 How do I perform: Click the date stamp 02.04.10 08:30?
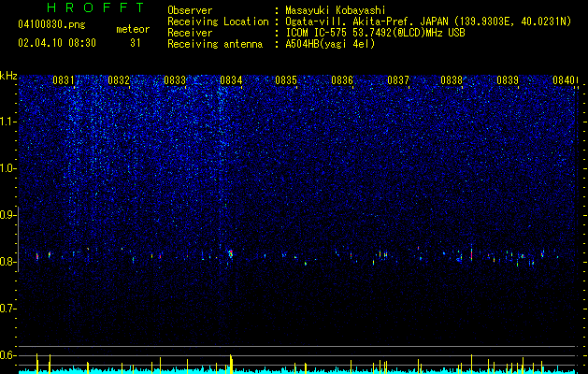(x=57, y=43)
